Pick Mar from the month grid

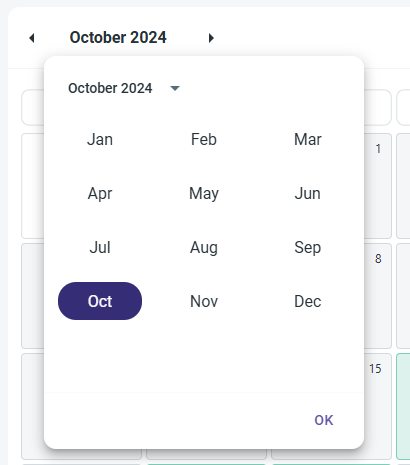coord(308,139)
